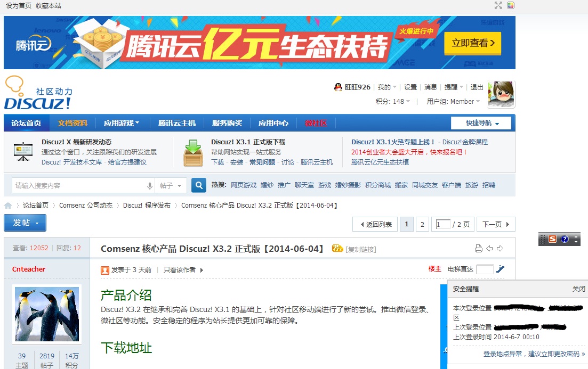Go to page 2 of the thread
The width and height of the screenshot is (588, 369).
click(422, 224)
